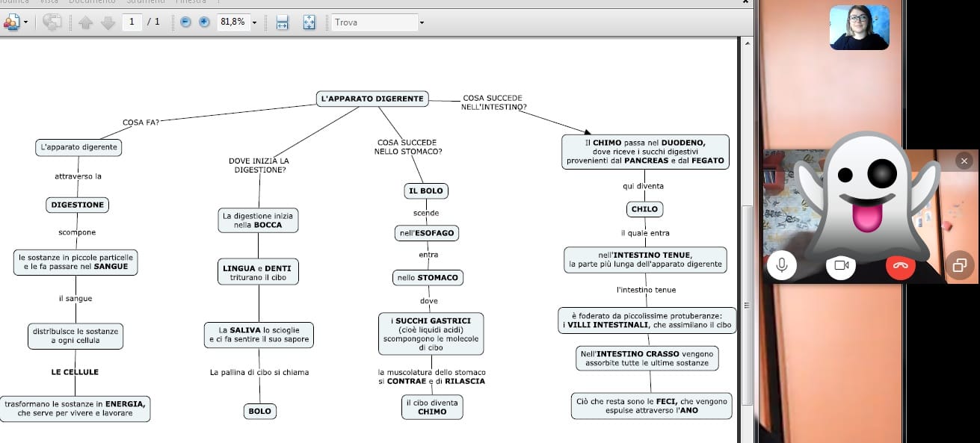980x443 pixels.
Task: Close the small video preview with X
Action: click(x=964, y=161)
